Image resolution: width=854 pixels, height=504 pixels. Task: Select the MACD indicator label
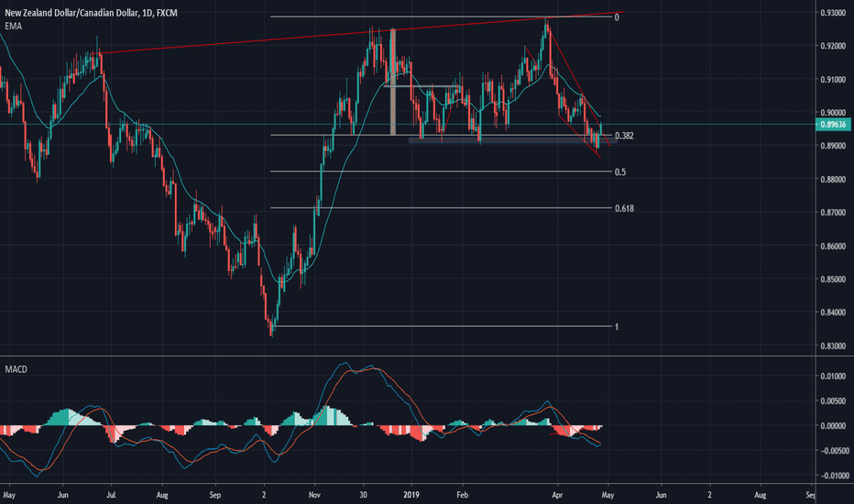[x=16, y=369]
